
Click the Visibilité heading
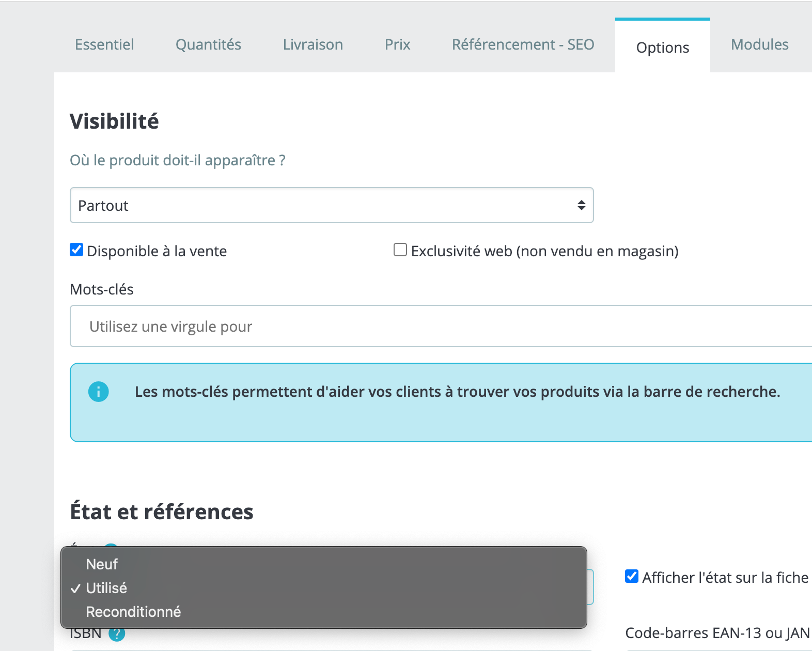[x=114, y=121]
